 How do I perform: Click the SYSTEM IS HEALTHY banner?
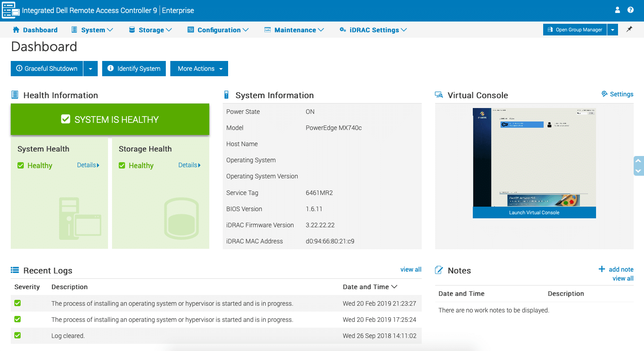(110, 119)
